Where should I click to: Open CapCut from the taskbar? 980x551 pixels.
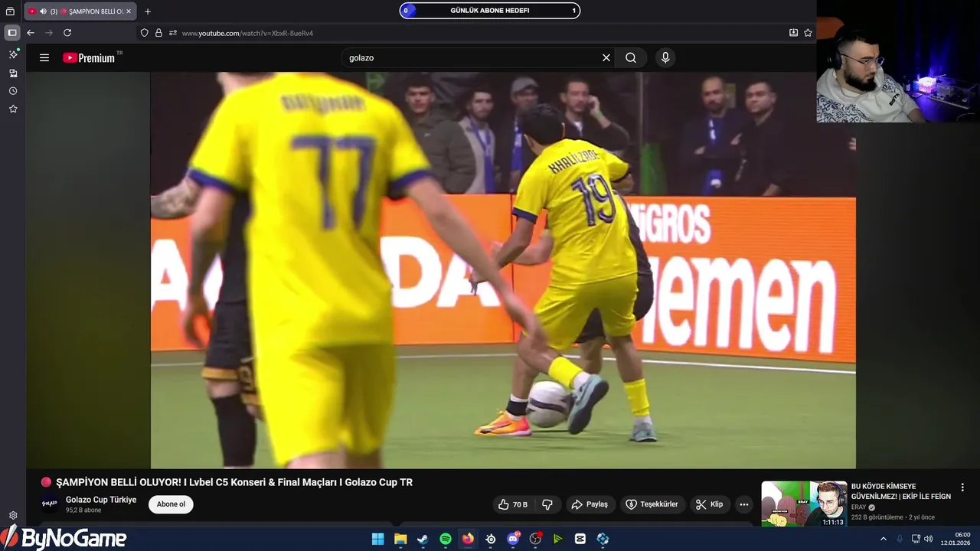[x=580, y=539]
